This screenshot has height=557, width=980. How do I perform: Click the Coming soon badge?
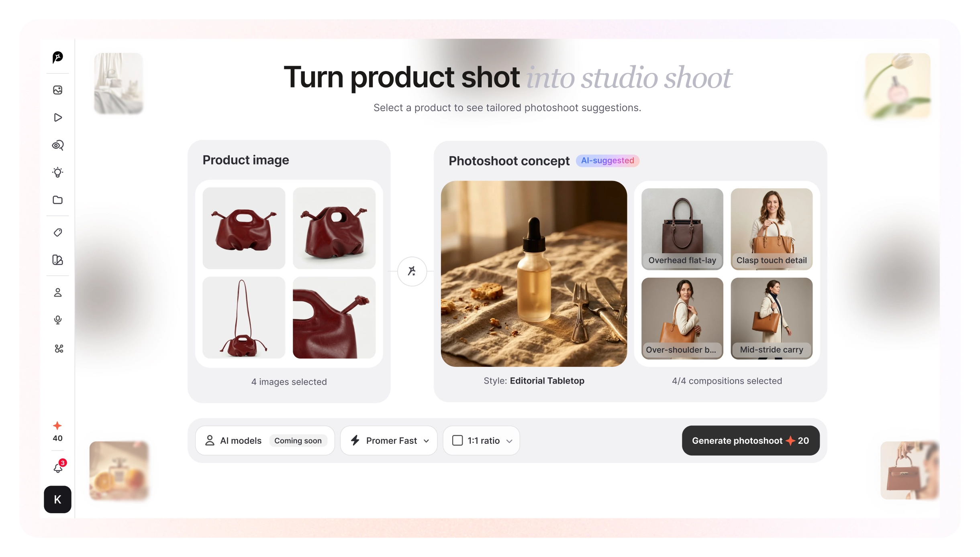(298, 441)
